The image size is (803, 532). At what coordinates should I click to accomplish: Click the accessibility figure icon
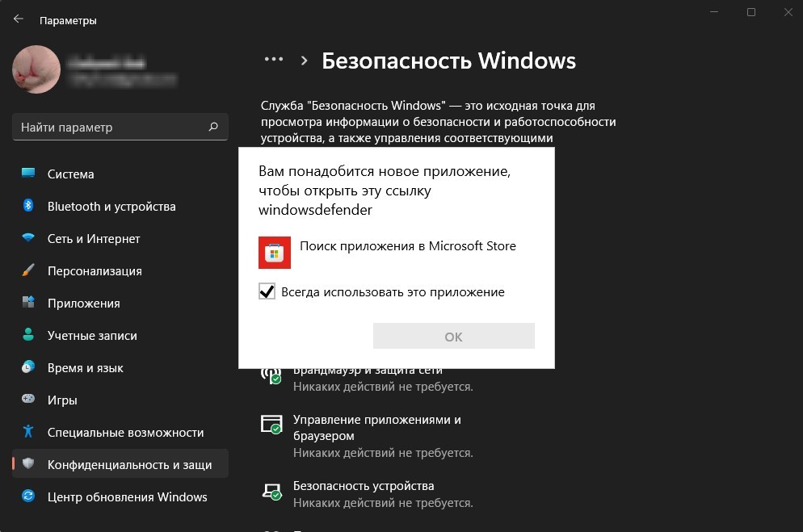click(x=28, y=431)
